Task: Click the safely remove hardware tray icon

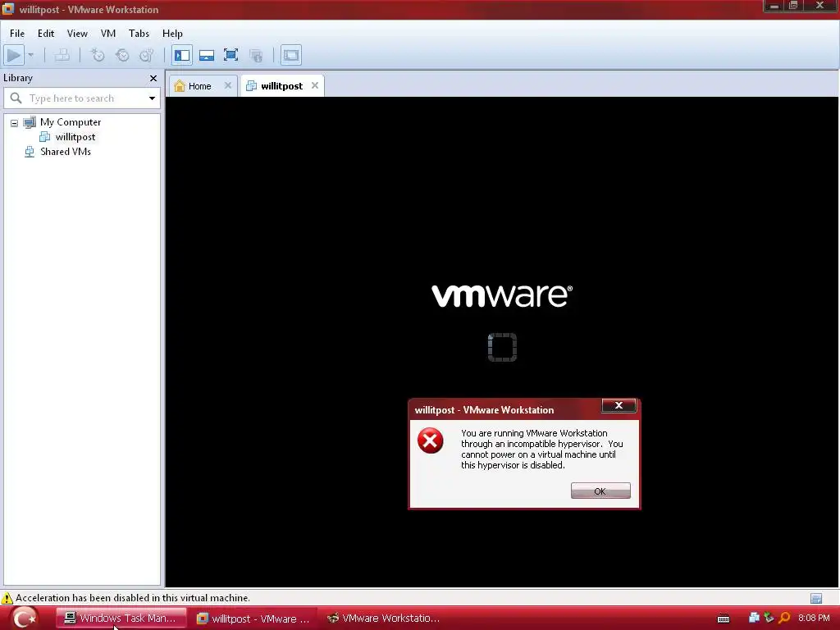Action: click(769, 618)
